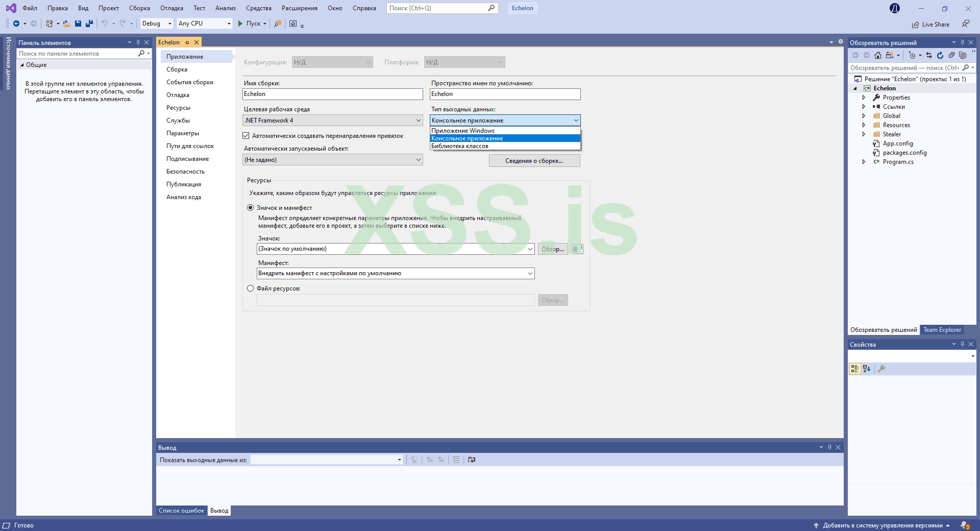Click the toolbox search field

78,54
